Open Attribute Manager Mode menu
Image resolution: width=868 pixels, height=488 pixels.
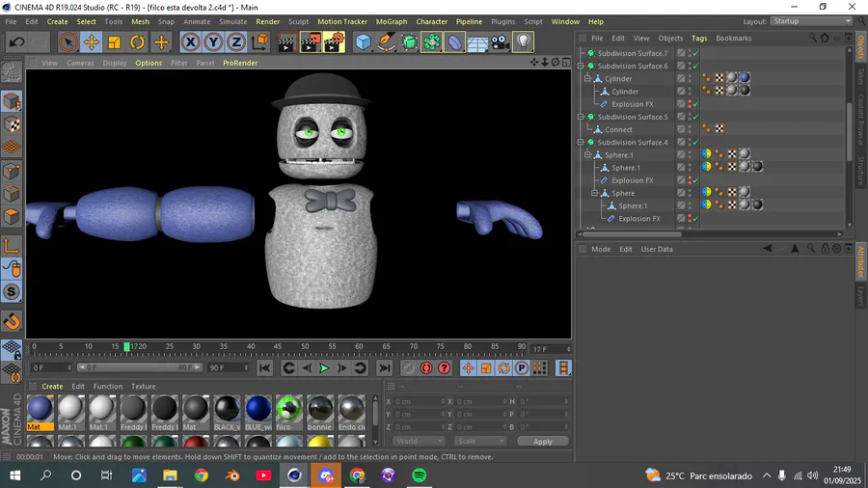601,249
